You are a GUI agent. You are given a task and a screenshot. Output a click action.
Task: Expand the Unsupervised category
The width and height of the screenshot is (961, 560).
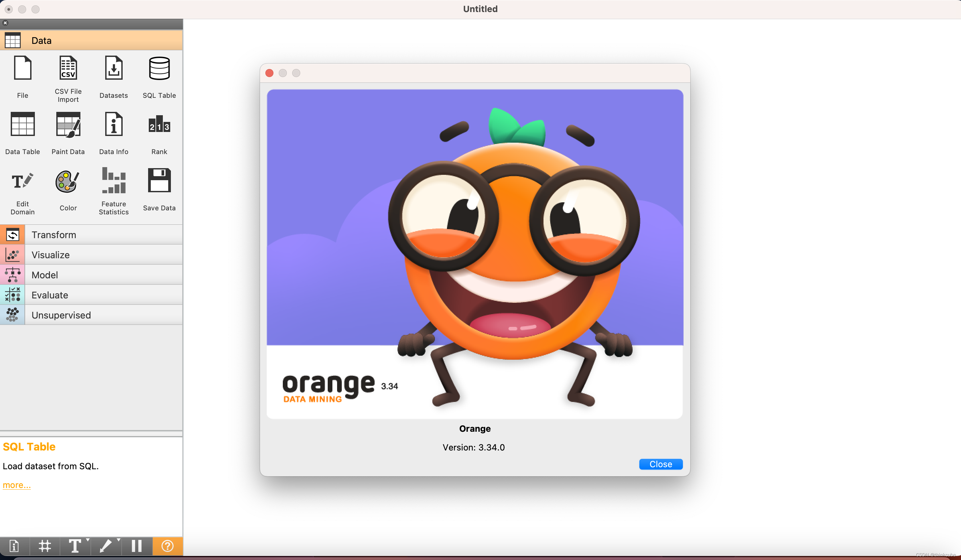(91, 315)
